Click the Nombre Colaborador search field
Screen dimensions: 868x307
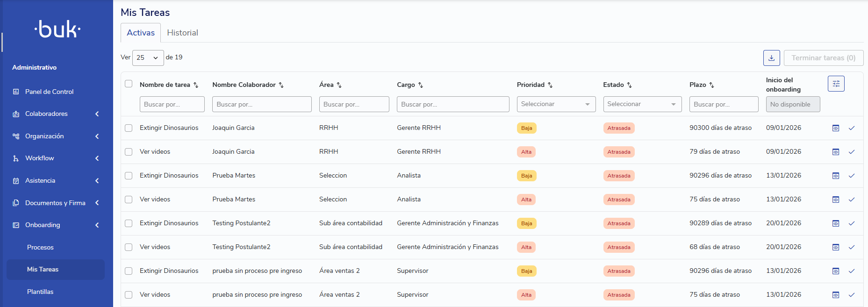coord(262,104)
